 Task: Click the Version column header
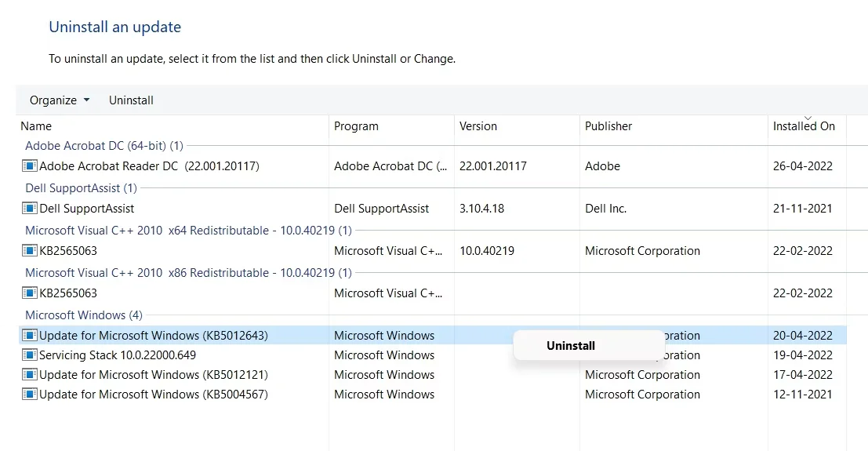point(478,126)
